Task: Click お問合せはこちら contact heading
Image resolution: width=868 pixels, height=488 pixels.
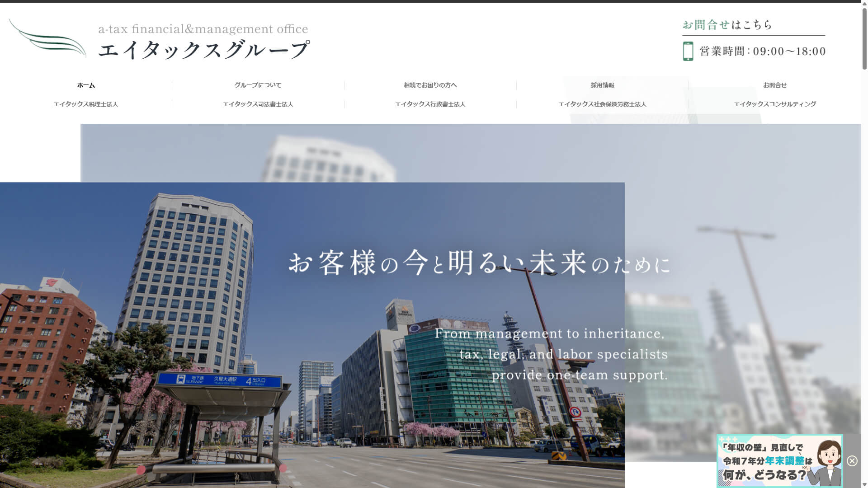Action: point(727,25)
